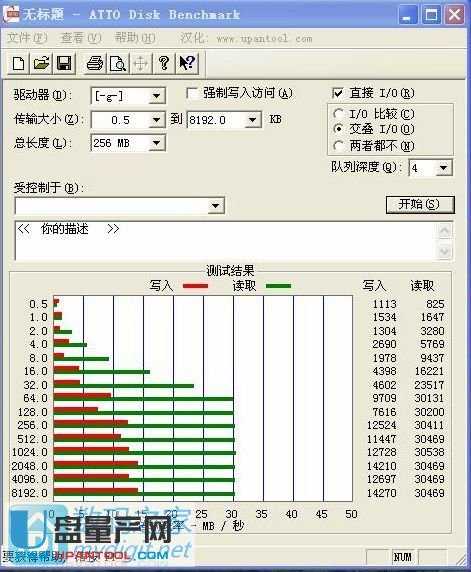
Task: Click the 8192.0 row green read bar
Action: pyautogui.click(x=144, y=495)
